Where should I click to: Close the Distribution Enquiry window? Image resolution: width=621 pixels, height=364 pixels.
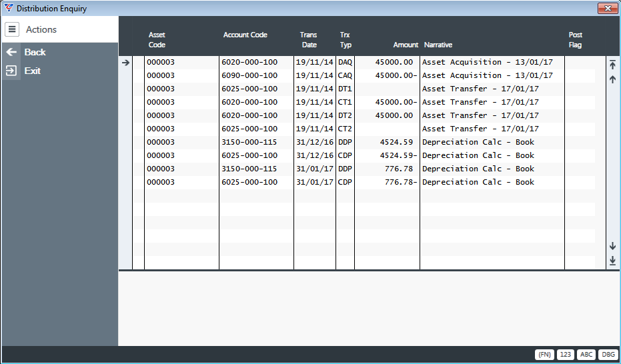coord(608,8)
